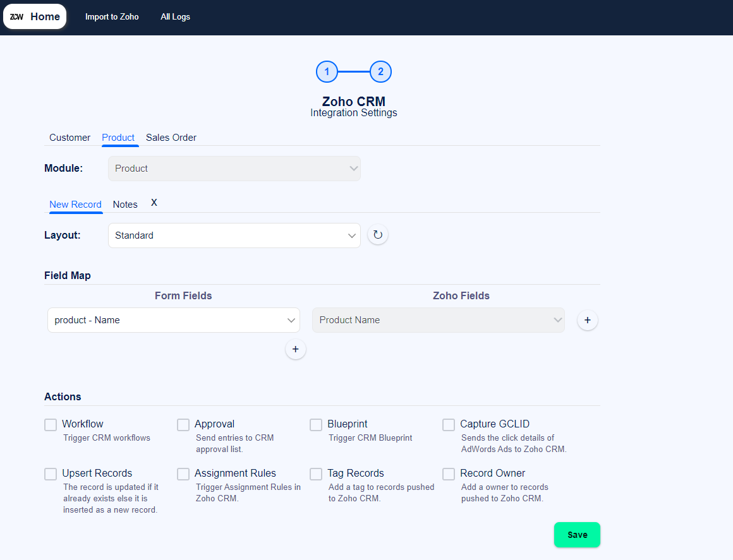Open All Logs in navigation
The width and height of the screenshot is (733, 560).
click(x=175, y=17)
